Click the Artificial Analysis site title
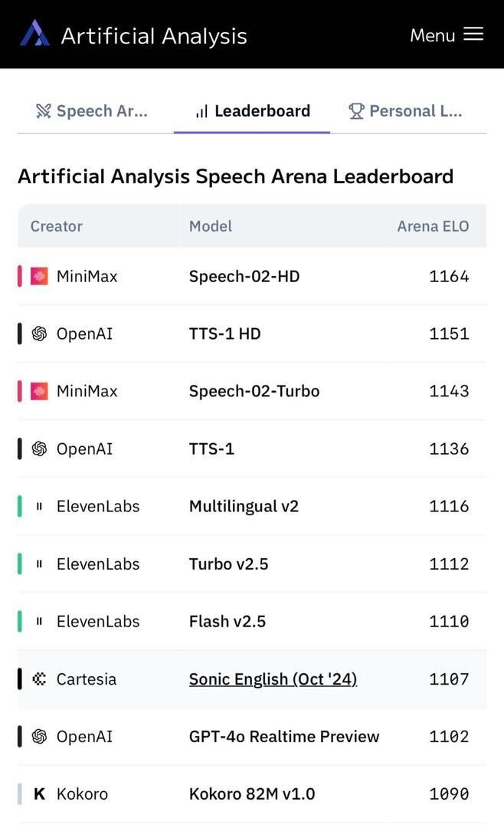Viewport: 504px width, 828px height. point(154,36)
